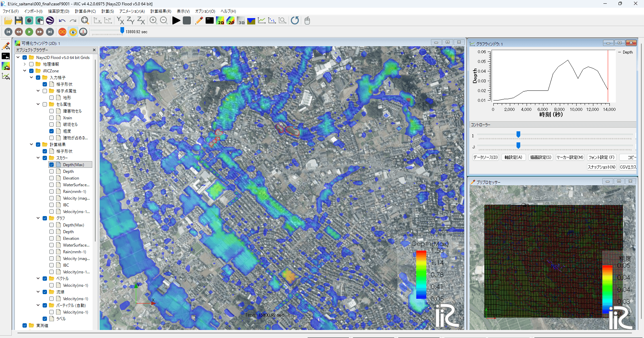Expand the 地理情報 tree node
Screen dimensions: 644x338
(24, 64)
